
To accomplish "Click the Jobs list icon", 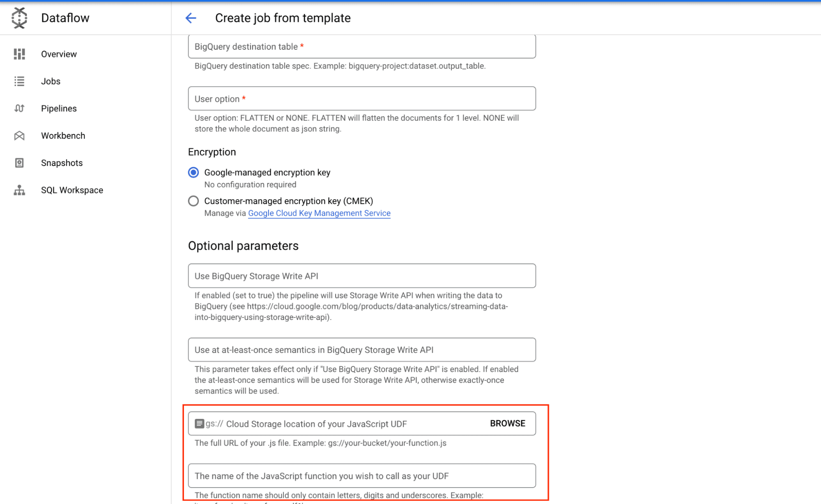I will pyautogui.click(x=19, y=81).
